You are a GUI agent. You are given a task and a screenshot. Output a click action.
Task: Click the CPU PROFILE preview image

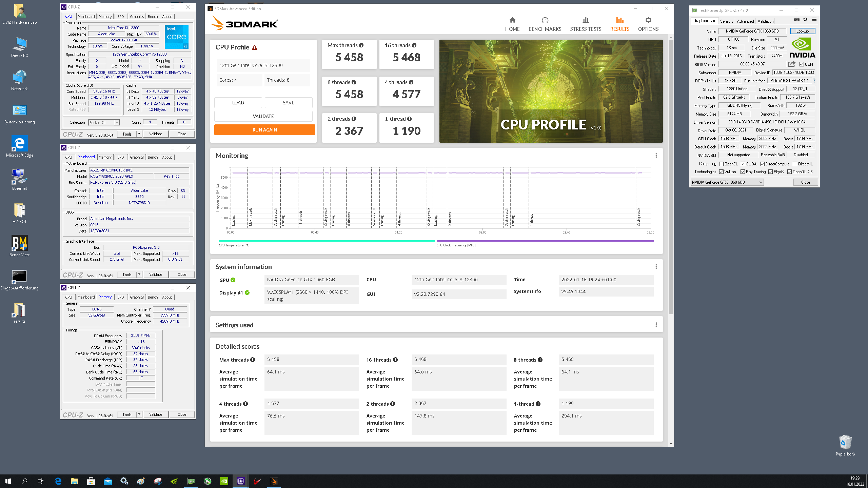(x=551, y=91)
